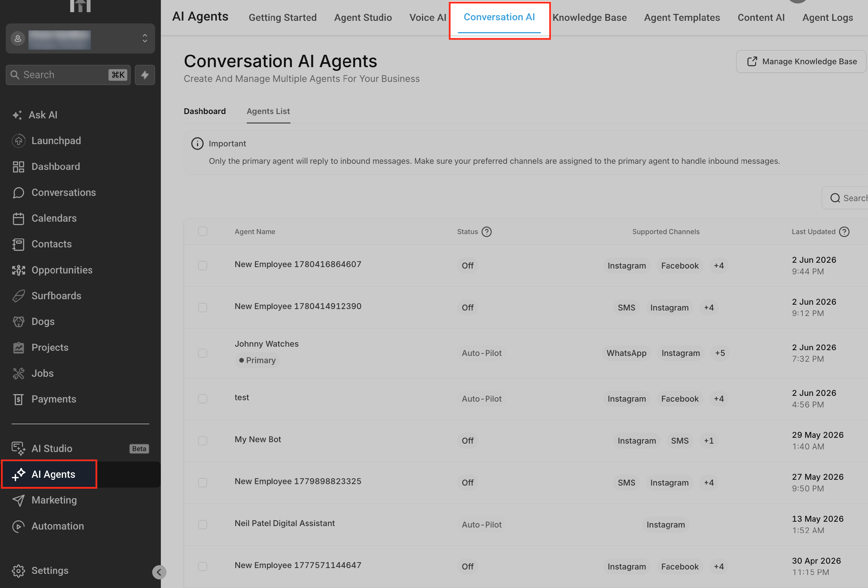Expand +1 channels for My New Bot
This screenshot has height=588, width=868.
709,441
